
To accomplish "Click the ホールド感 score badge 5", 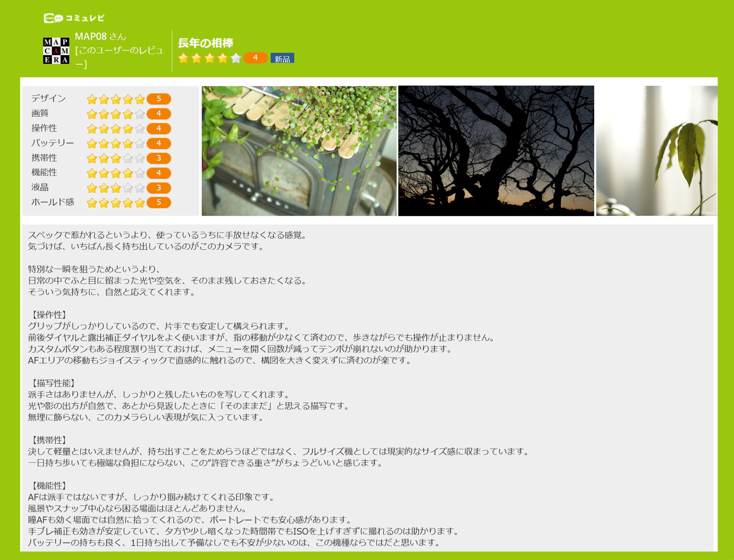I will pyautogui.click(x=159, y=203).
